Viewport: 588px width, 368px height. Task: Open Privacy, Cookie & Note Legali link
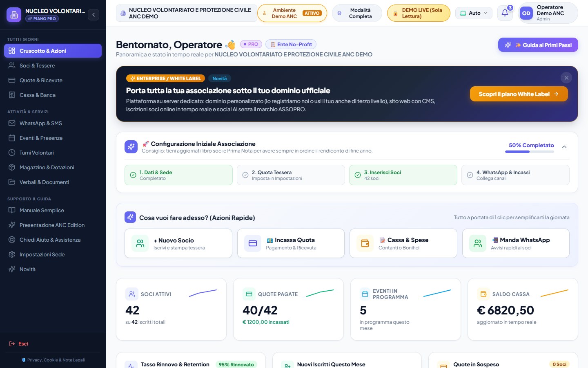tap(53, 360)
